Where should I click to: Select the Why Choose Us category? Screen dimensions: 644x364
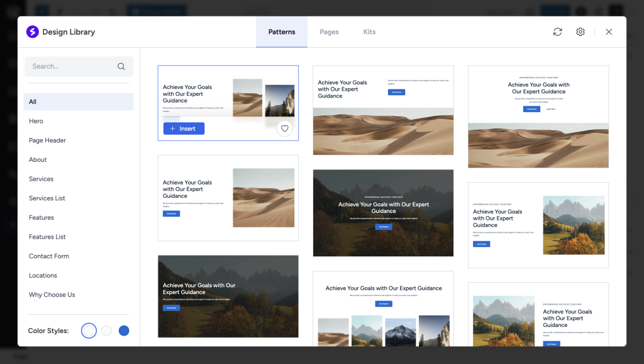pos(52,295)
